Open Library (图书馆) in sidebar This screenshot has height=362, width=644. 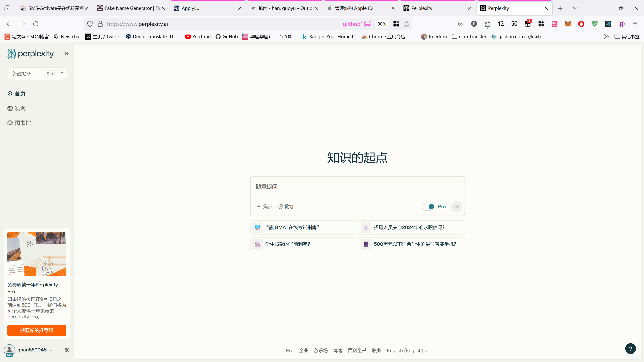(x=19, y=123)
